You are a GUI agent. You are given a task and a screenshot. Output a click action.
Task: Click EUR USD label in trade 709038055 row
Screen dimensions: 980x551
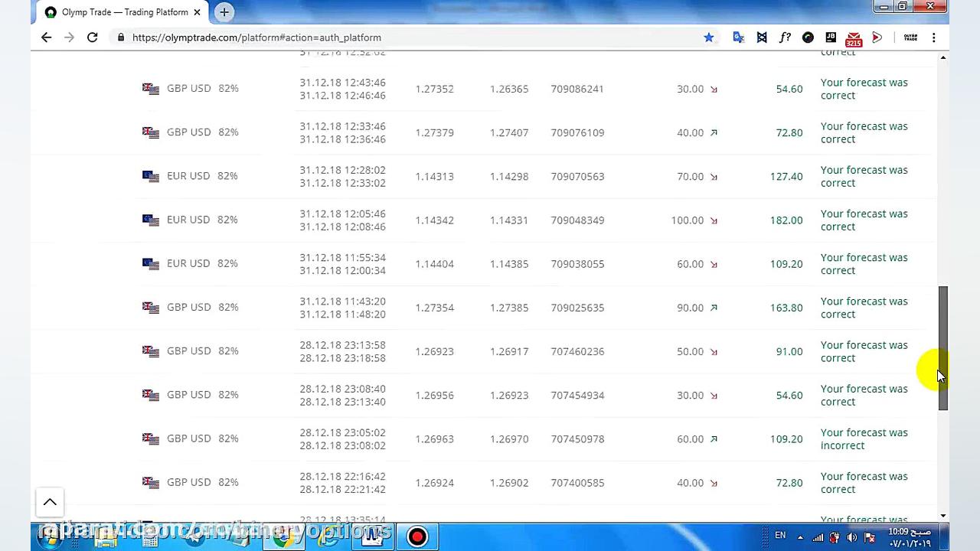(188, 263)
